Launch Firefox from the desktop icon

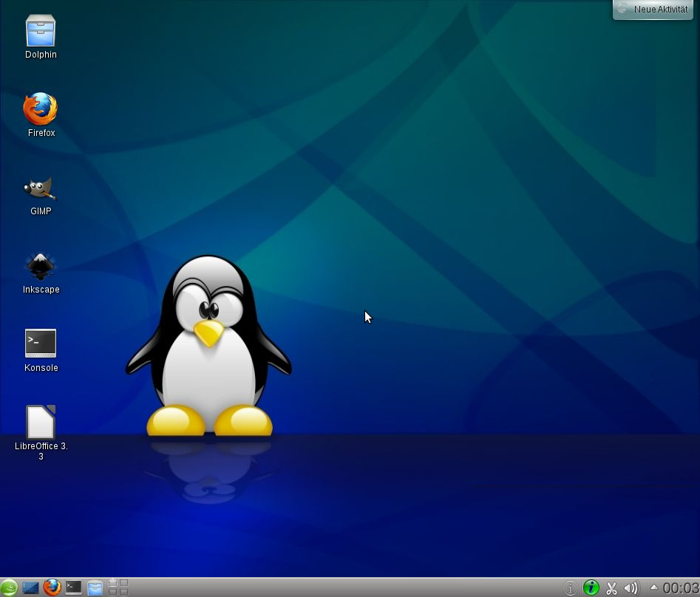(41, 115)
